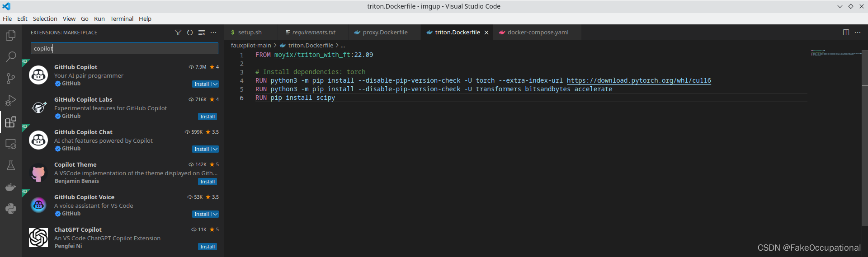This screenshot has width=868, height=257.
Task: Open the Docker view icon
Action: pos(10,187)
